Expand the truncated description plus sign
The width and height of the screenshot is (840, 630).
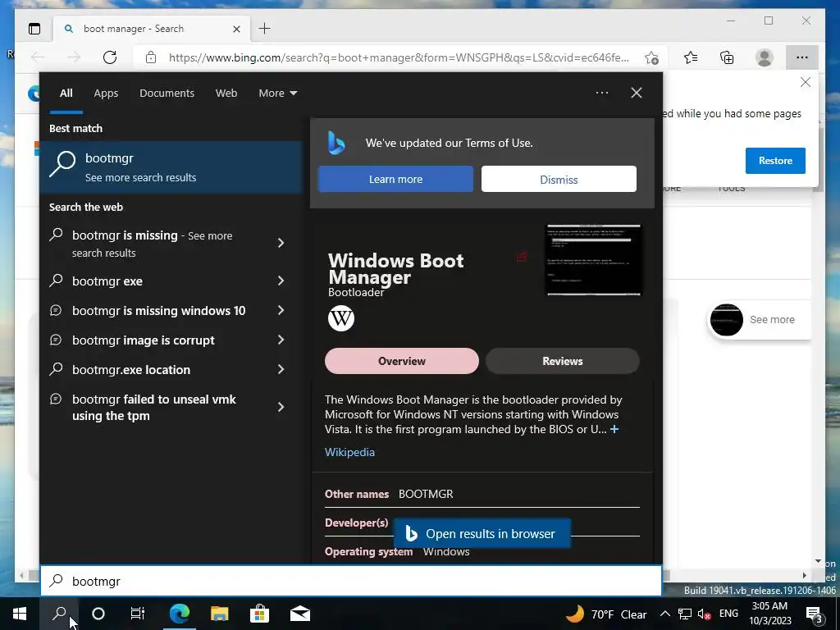pyautogui.click(x=614, y=429)
